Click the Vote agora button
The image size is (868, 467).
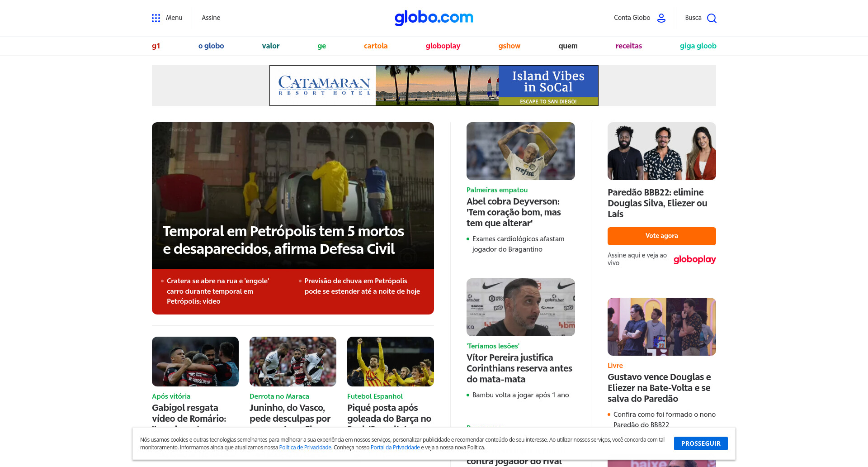tap(662, 236)
